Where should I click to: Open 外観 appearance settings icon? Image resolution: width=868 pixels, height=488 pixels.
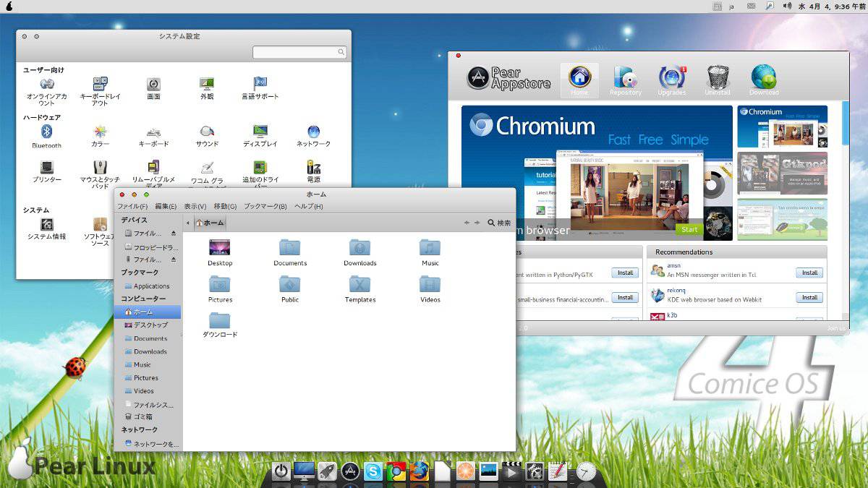207,88
